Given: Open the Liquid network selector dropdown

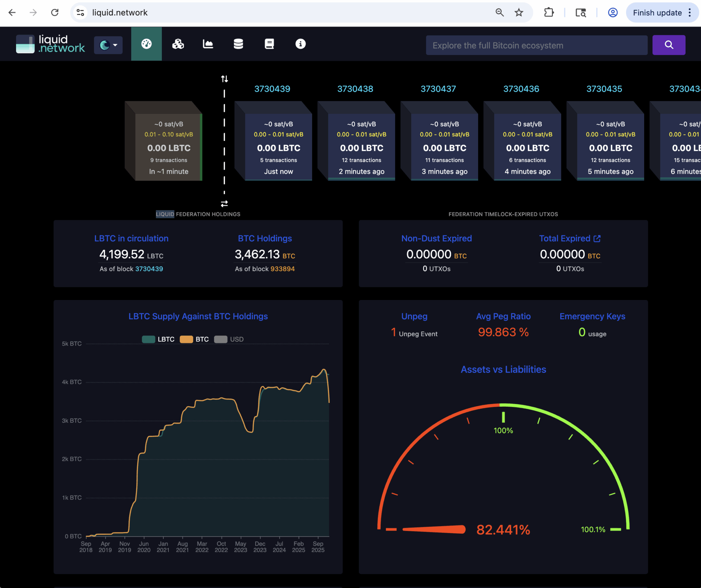Looking at the screenshot, I should click(108, 45).
